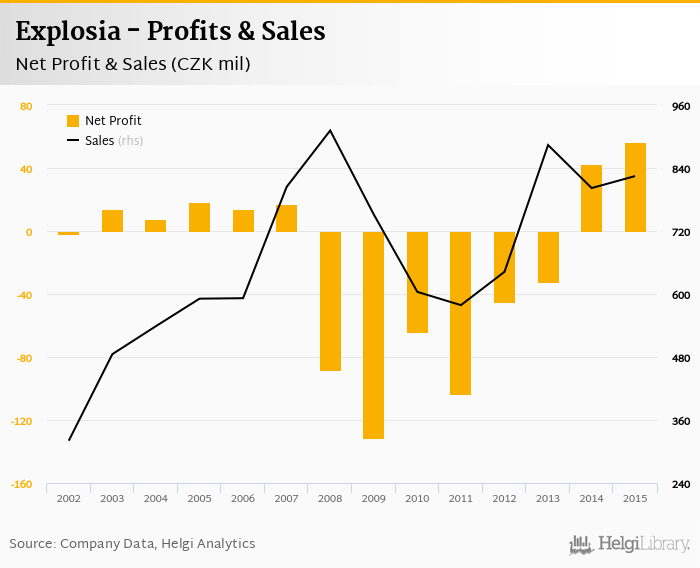This screenshot has width=700, height=568.
Task: Click the 2009 net profit bar
Action: (x=374, y=335)
